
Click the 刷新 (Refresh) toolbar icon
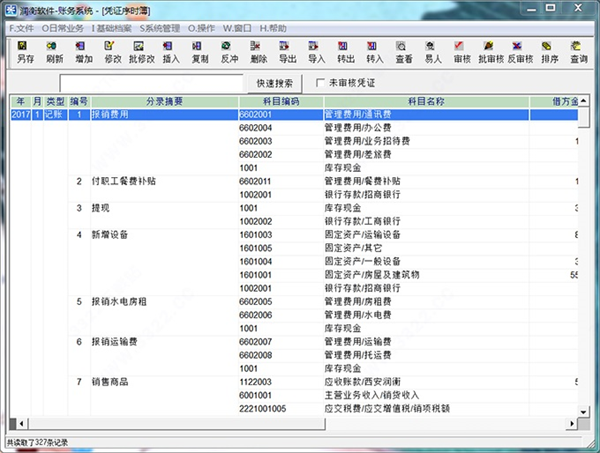[x=54, y=52]
